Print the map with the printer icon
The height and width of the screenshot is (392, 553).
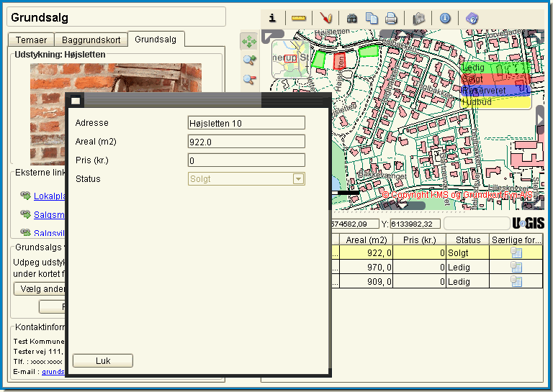(391, 18)
